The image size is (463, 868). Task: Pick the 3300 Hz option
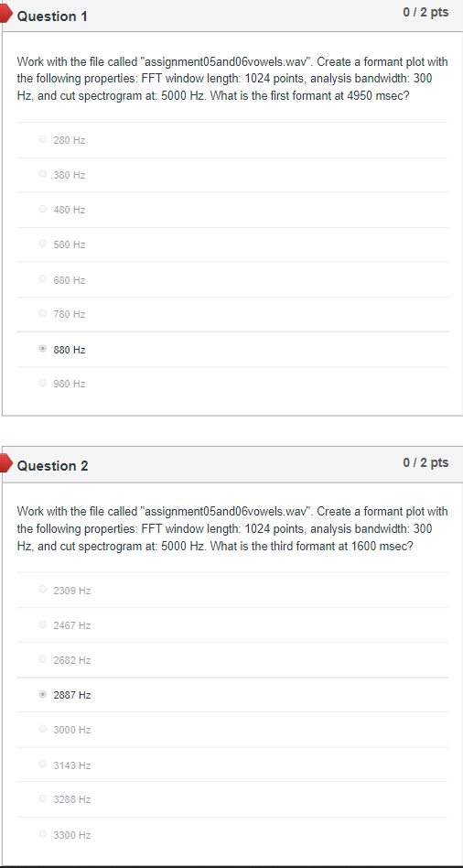[x=43, y=834]
